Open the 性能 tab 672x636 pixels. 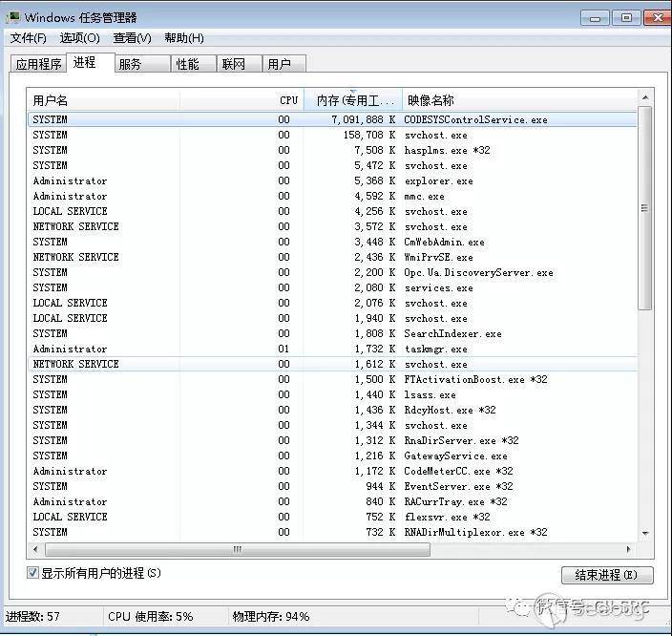coord(193,64)
